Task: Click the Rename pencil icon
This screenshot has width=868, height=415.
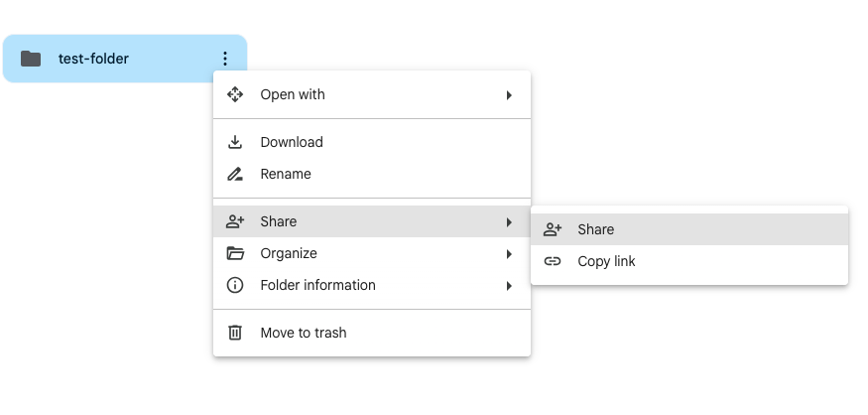Action: click(235, 174)
